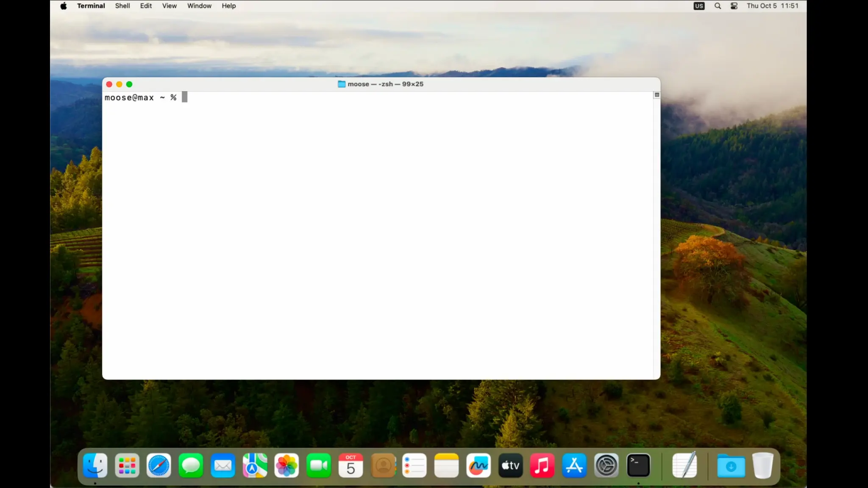868x488 pixels.
Task: Click the scrollback marker at scrollbar top
Action: (x=657, y=95)
